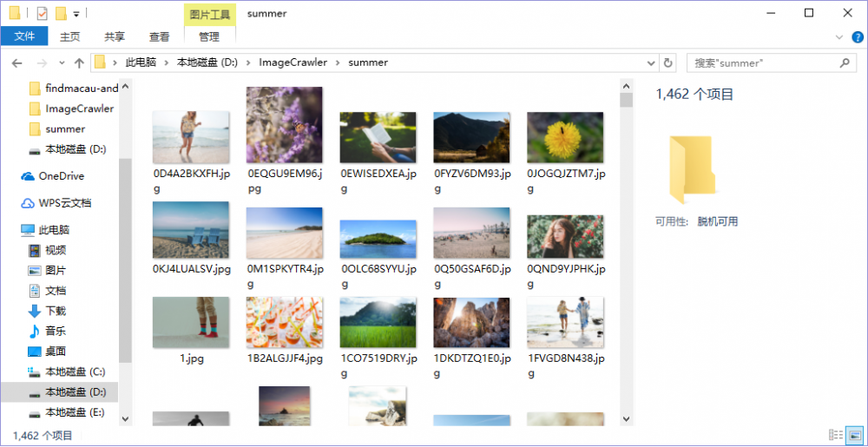Select the 0EWISEDXEA.jpg book thumbnail
Screen dimensions: 868x447
click(x=378, y=137)
